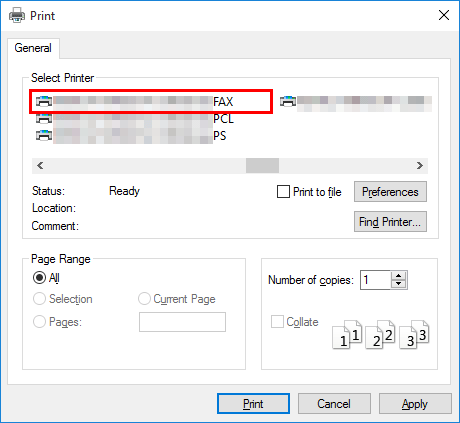The height and width of the screenshot is (423, 460).
Task: Toggle the Collate checkbox
Action: point(277,322)
